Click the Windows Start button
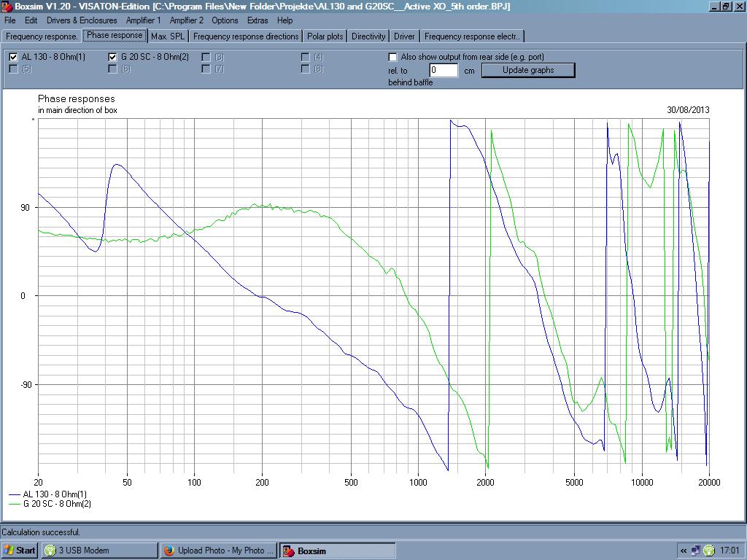Viewport: 747px width, 560px height. pos(20,551)
